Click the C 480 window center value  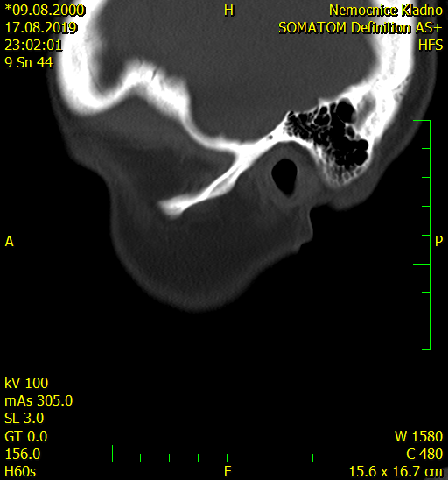pos(424,454)
